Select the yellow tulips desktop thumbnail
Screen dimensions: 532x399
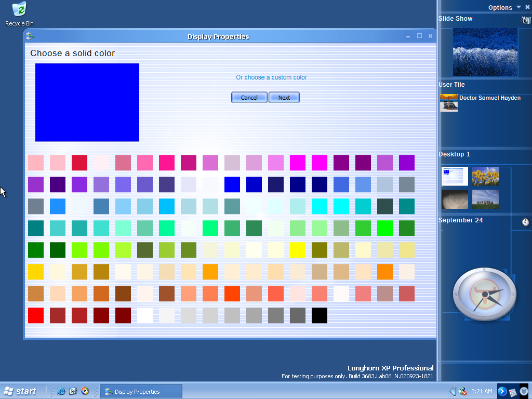(485, 176)
